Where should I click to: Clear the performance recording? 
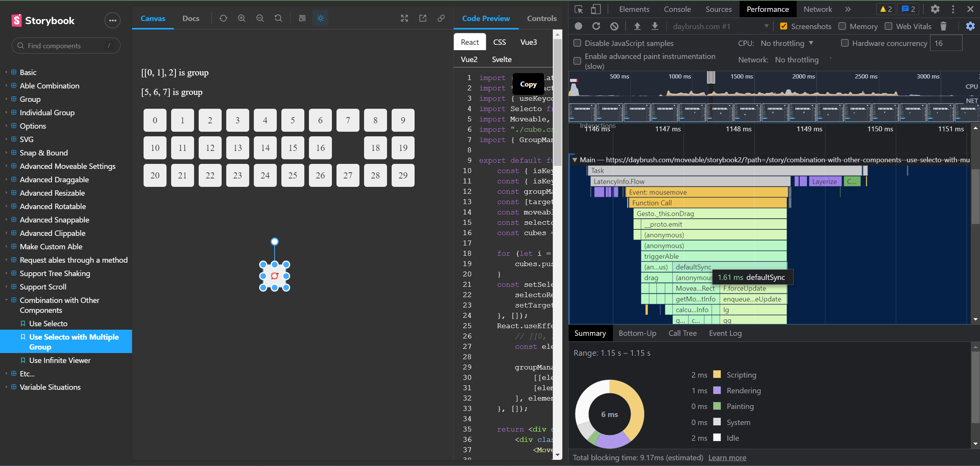(x=614, y=26)
